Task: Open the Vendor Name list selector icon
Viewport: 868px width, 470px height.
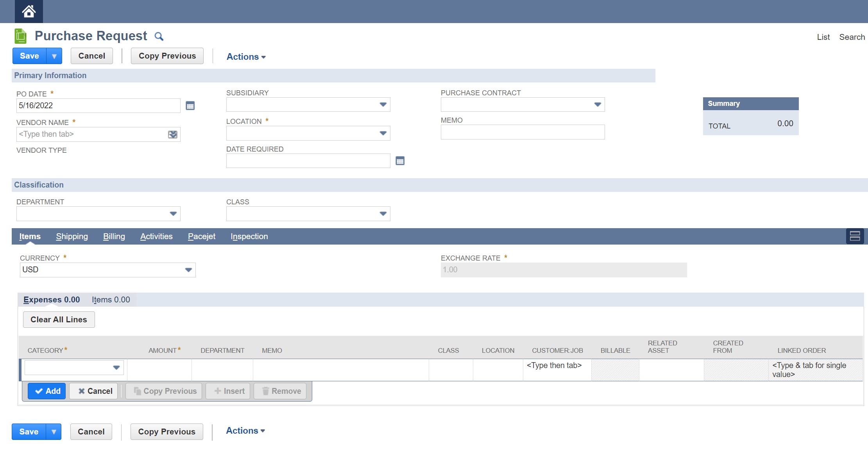Action: 172,134
